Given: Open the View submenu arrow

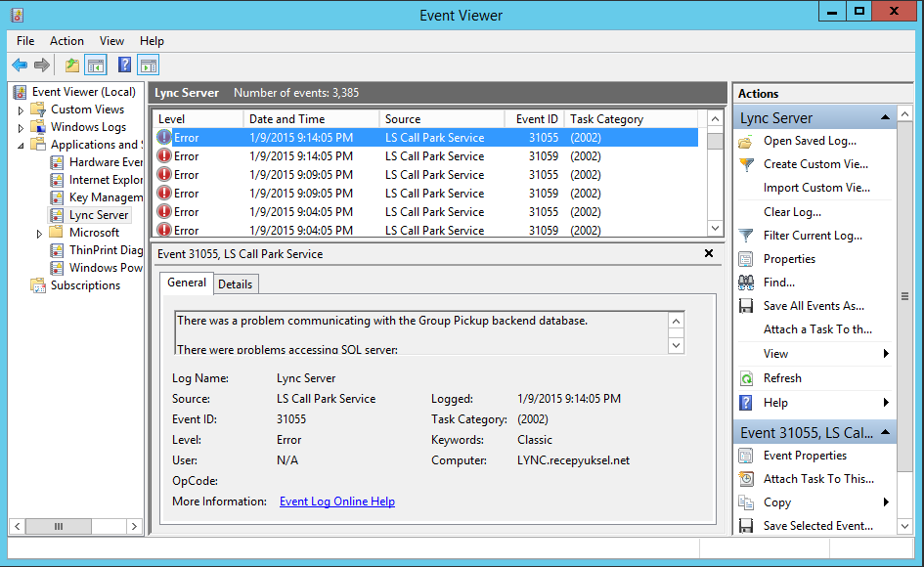Looking at the screenshot, I should pos(886,354).
